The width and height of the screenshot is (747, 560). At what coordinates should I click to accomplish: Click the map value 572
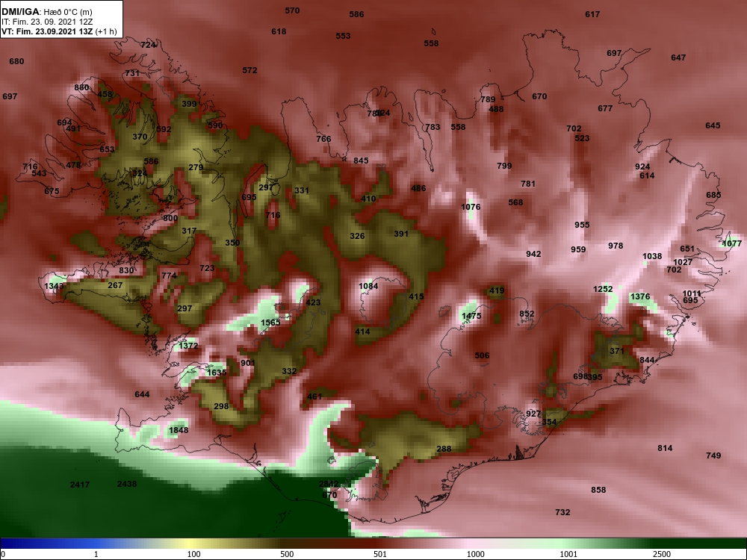[x=249, y=70]
